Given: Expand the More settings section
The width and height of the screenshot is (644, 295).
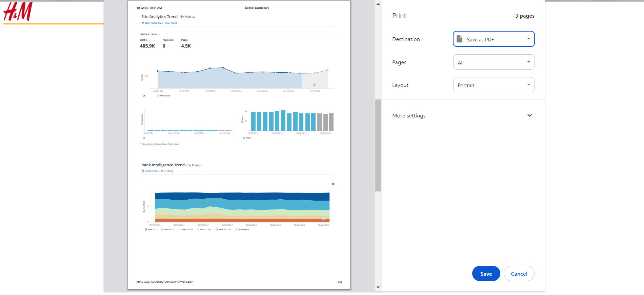Looking at the screenshot, I should (x=463, y=115).
